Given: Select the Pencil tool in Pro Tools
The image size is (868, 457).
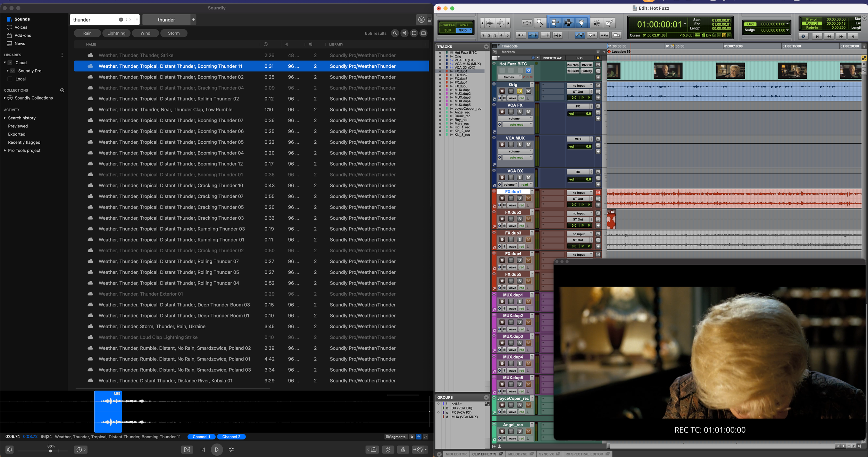Looking at the screenshot, I should click(609, 23).
